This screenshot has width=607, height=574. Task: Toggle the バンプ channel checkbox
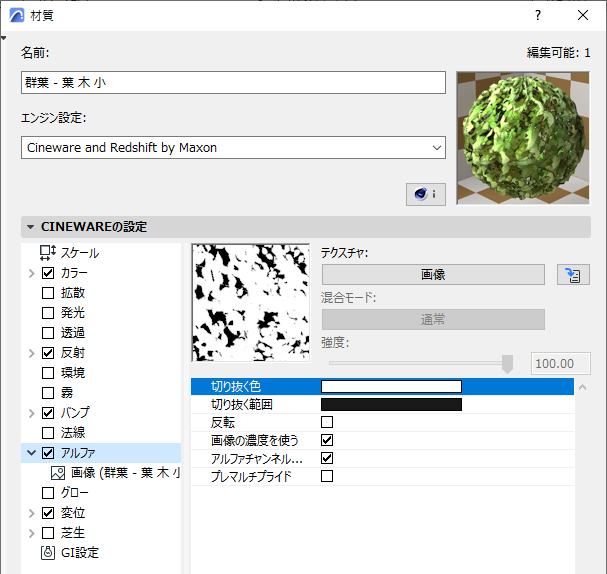click(x=48, y=413)
